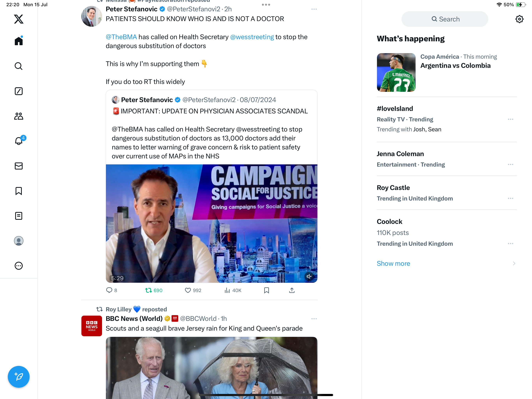Open Notifications bell with 4 badge
Image resolution: width=532 pixels, height=399 pixels.
point(18,141)
